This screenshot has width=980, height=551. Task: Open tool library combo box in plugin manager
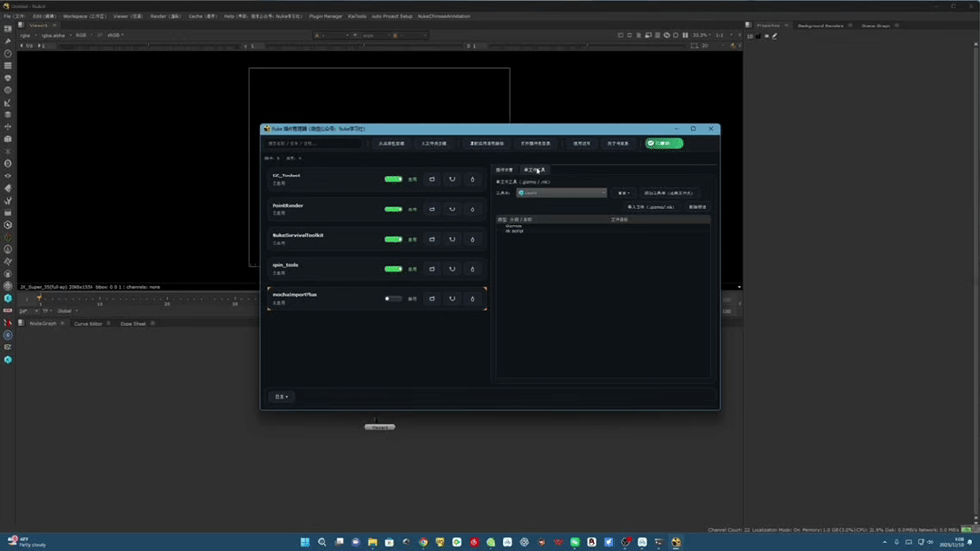tap(561, 193)
